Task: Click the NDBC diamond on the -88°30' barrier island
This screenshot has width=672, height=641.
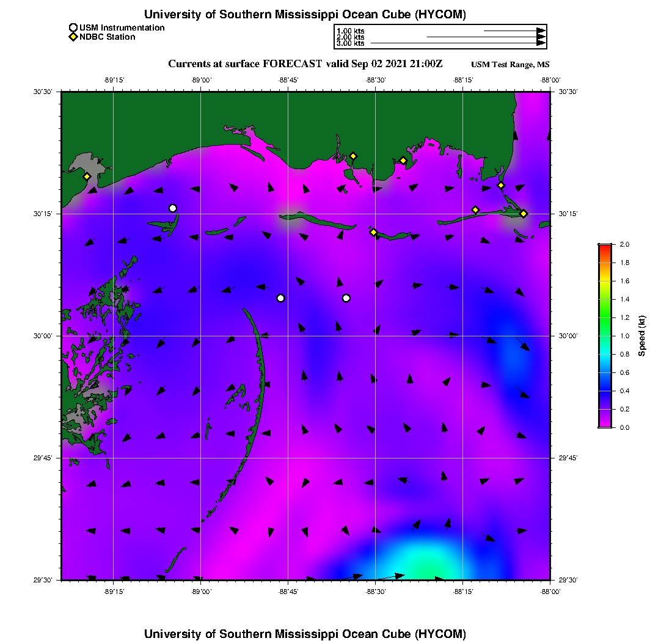Action: click(374, 232)
